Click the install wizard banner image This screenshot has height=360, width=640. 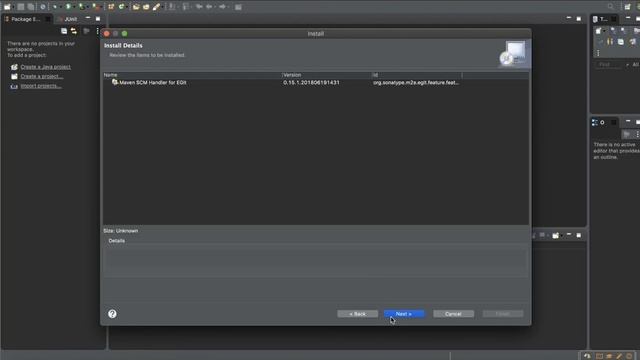coord(514,54)
